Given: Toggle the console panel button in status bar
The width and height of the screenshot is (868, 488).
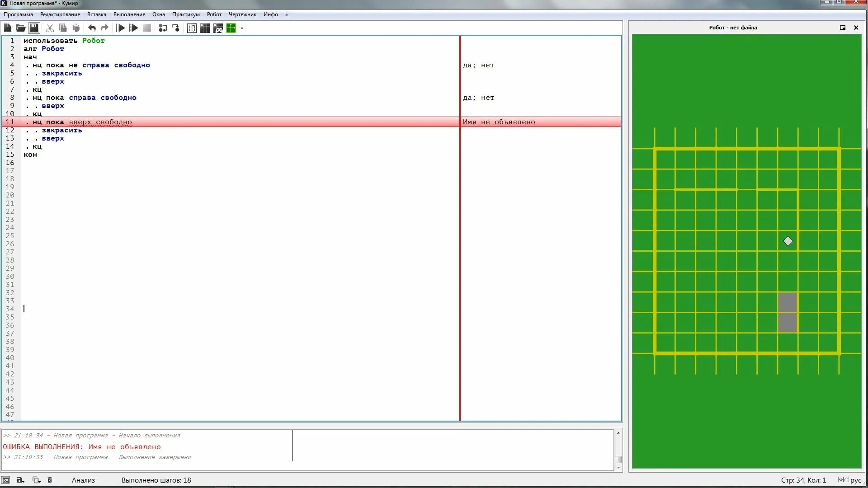Looking at the screenshot, I should click(x=6, y=480).
